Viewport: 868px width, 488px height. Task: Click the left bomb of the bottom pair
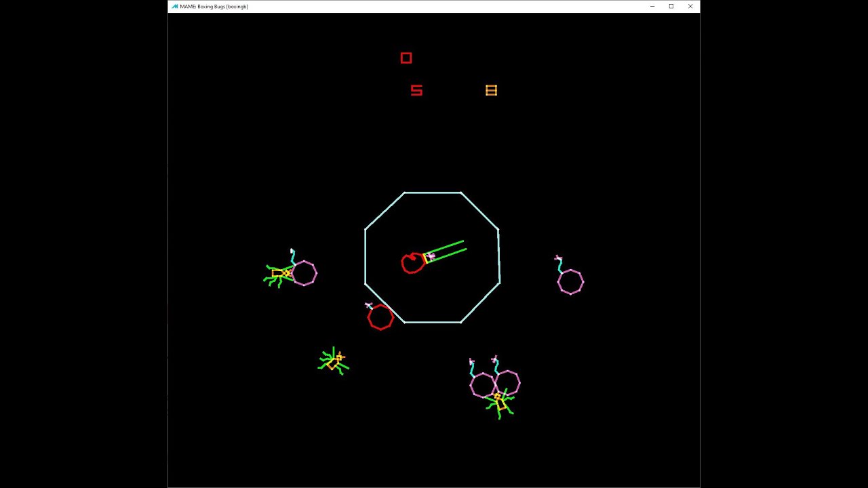click(483, 384)
